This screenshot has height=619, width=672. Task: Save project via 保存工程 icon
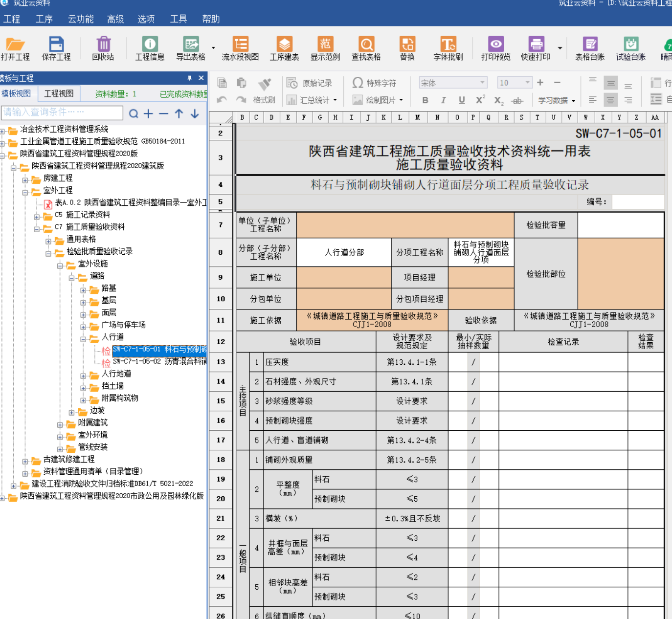tap(56, 48)
